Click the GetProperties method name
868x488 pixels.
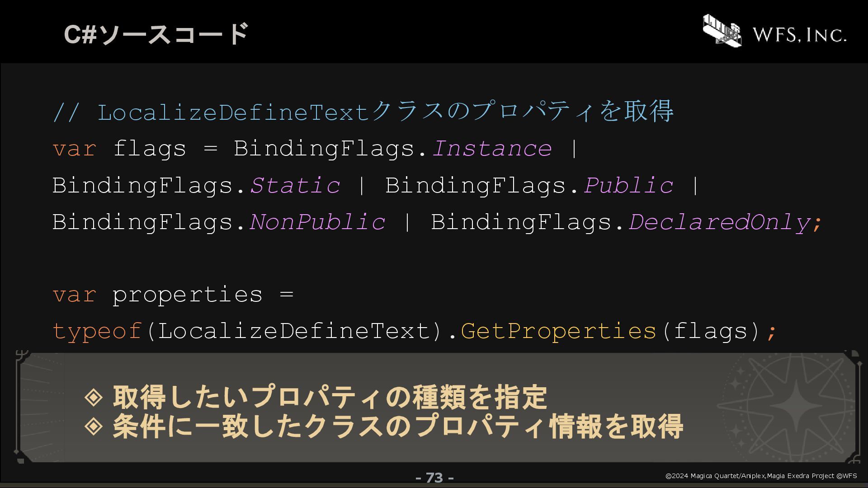[558, 331]
